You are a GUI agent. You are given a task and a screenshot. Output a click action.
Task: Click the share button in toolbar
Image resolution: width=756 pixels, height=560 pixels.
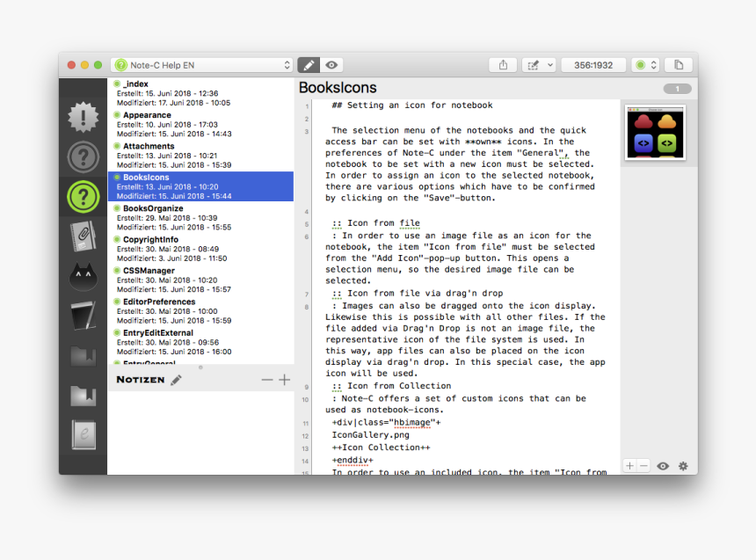click(x=503, y=65)
